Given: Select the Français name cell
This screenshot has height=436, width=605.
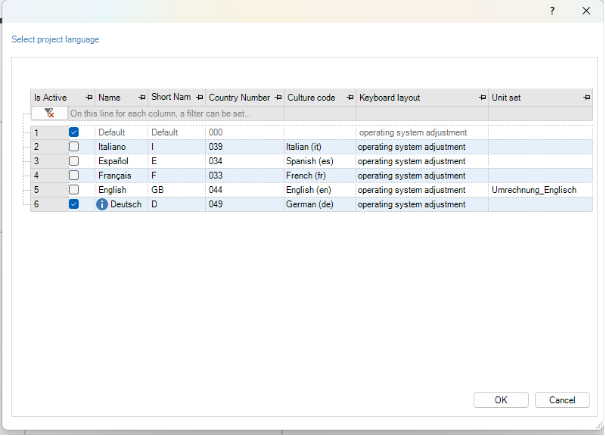Looking at the screenshot, I should (x=121, y=176).
